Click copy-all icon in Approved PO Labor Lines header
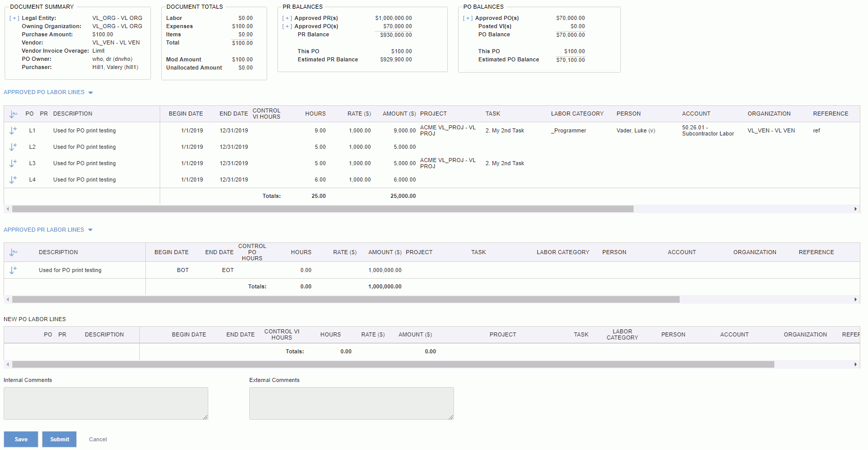868x450 pixels. coord(13,114)
